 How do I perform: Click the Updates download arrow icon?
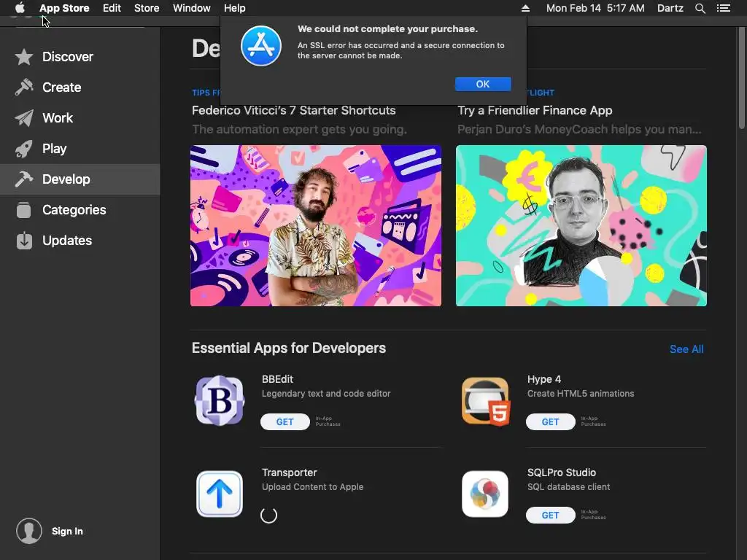[x=24, y=241]
